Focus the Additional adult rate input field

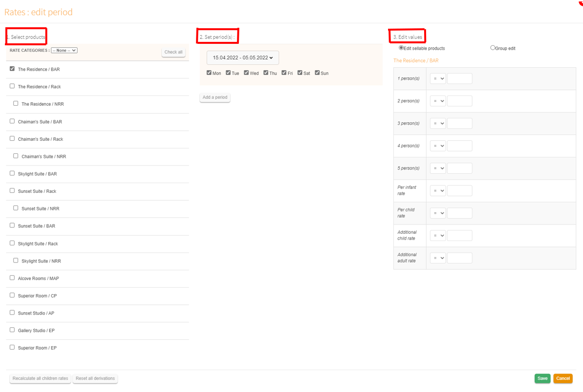pos(460,258)
